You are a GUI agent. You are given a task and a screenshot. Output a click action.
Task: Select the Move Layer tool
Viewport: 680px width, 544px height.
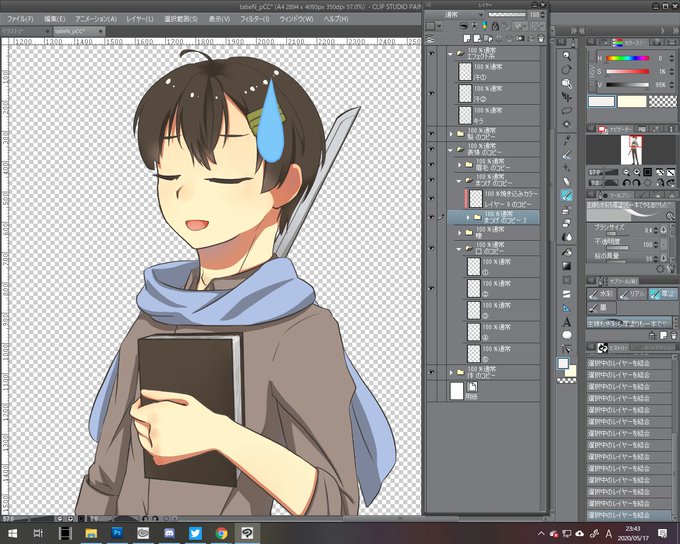coord(567,97)
